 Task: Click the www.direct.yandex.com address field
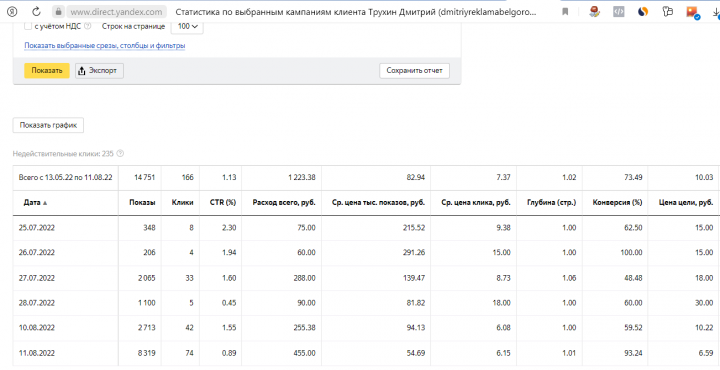pyautogui.click(x=117, y=11)
